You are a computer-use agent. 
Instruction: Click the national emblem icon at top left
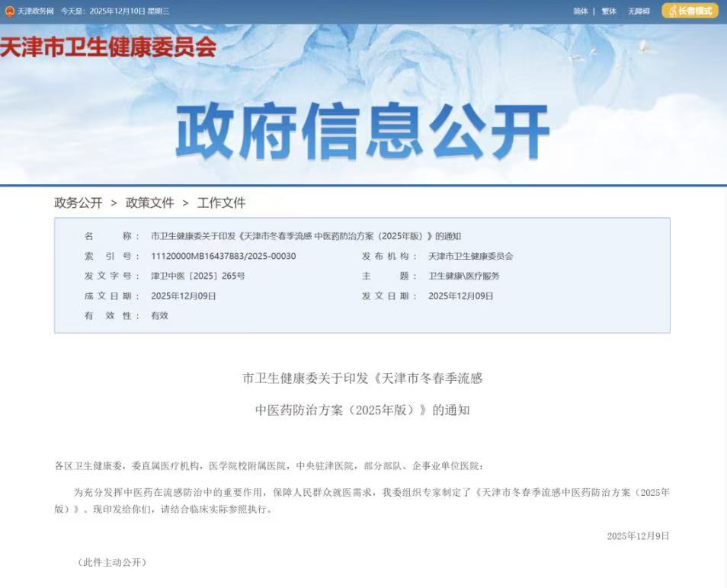pos(10,11)
